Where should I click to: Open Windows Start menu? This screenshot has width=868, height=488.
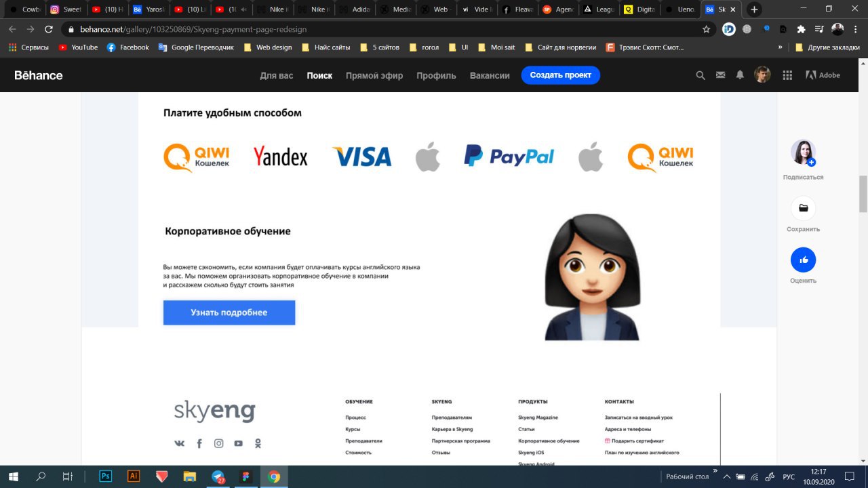(x=13, y=476)
